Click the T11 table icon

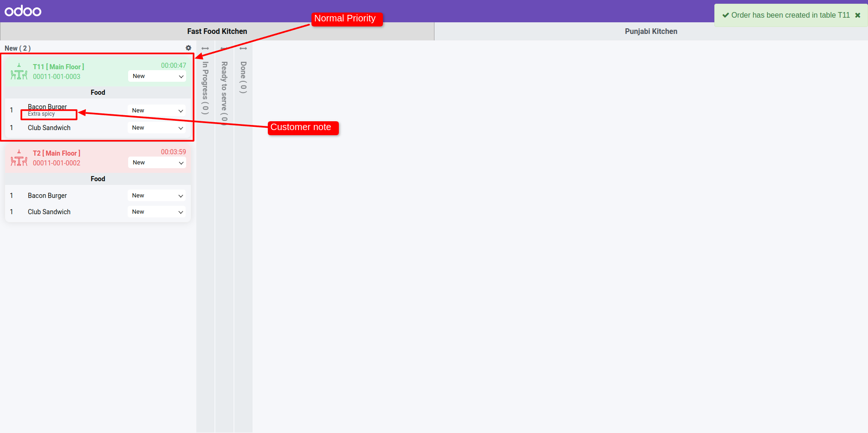pyautogui.click(x=19, y=72)
